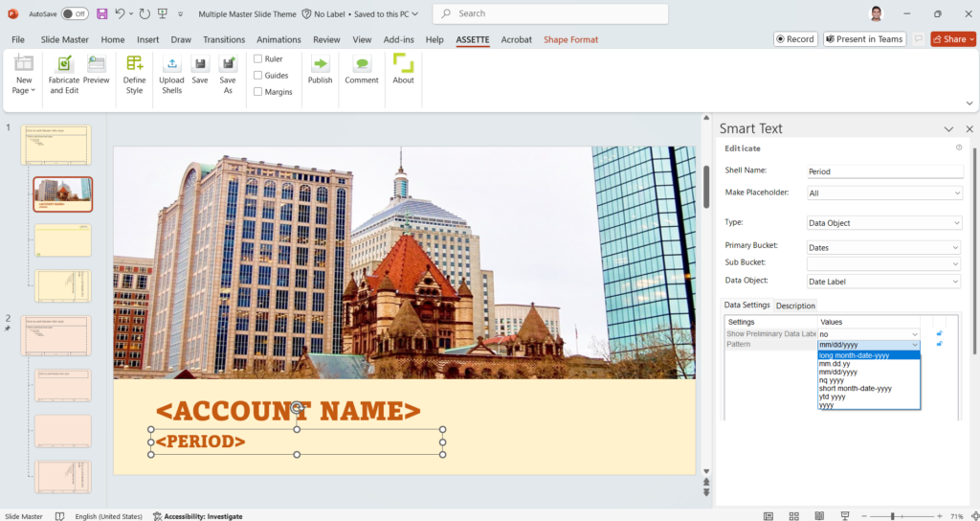Select nq yyyy pattern option
This screenshot has height=521, width=980.
pos(869,380)
